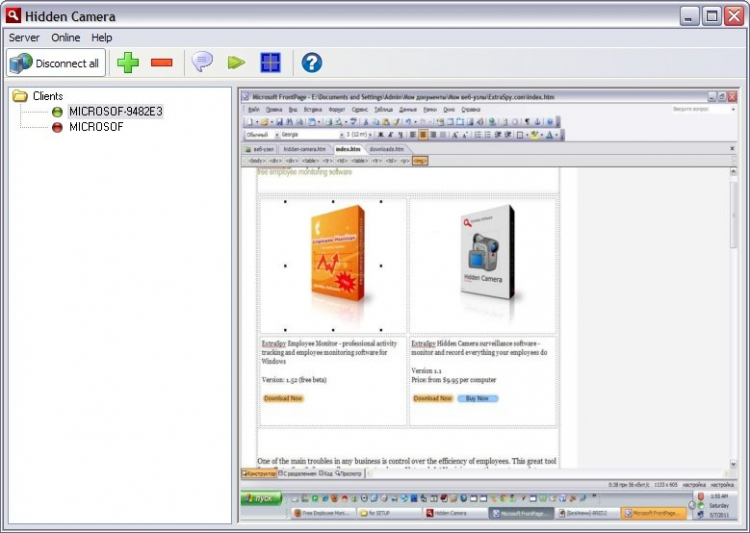Screen dimensions: 750x533
Task: Click the Format Painter brush icon
Action: pyautogui.click(x=396, y=122)
